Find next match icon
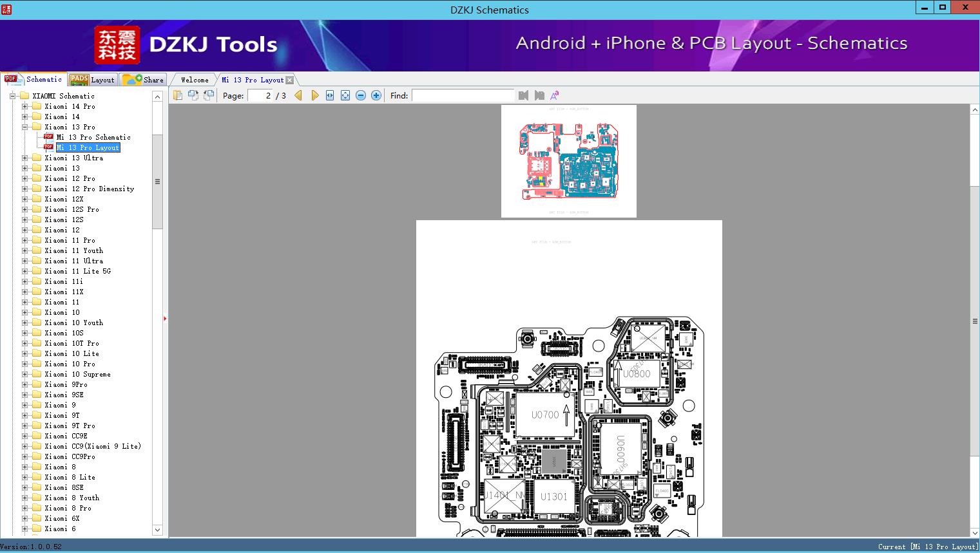The image size is (980, 553). click(539, 95)
